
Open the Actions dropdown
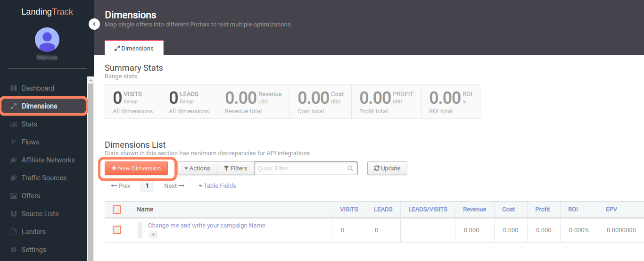tap(197, 168)
